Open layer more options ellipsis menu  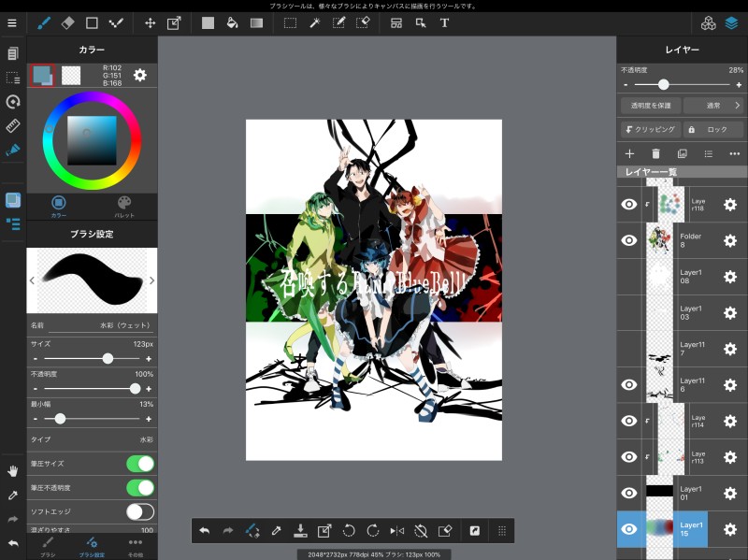735,153
